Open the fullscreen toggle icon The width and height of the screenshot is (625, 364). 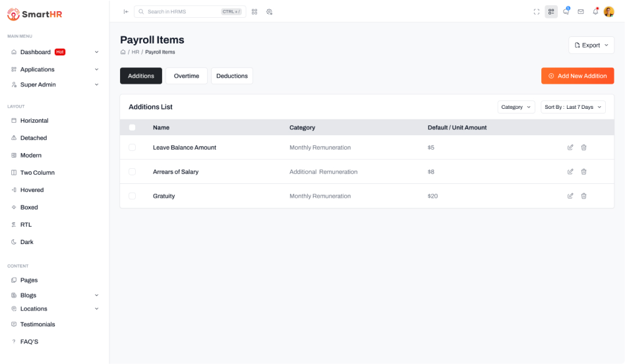point(536,12)
